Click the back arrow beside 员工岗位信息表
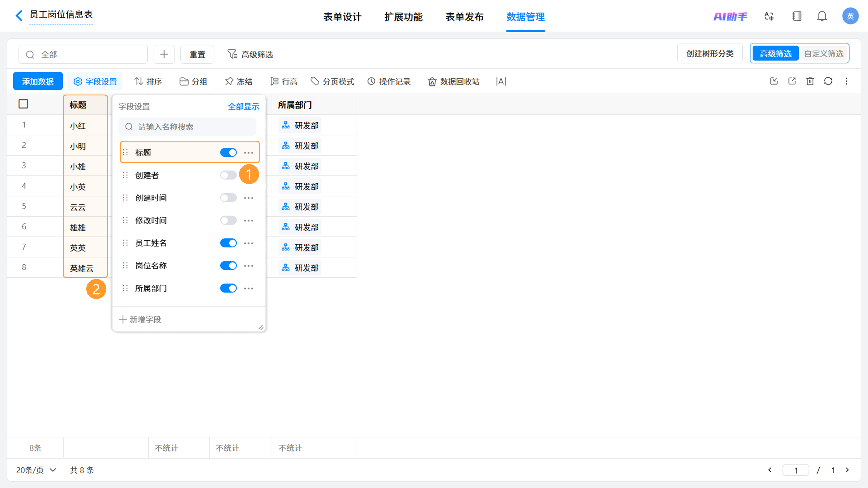Screen dimensions: 868x488 [19, 16]
